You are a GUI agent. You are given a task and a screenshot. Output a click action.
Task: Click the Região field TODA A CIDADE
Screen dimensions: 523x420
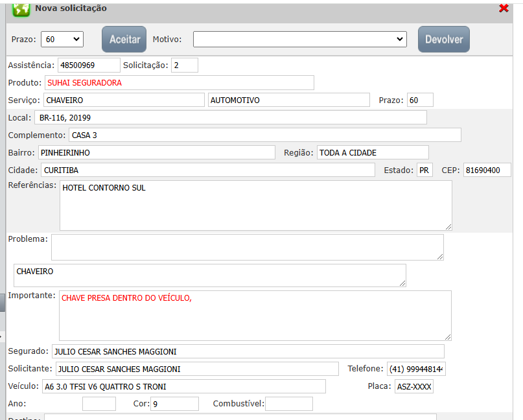[x=372, y=152]
